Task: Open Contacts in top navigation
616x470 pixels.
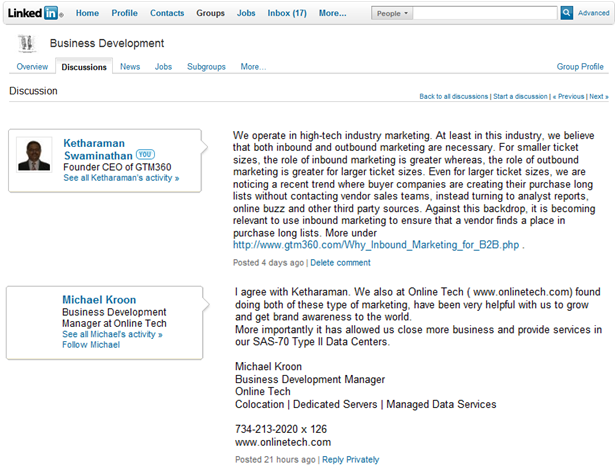Action: (x=167, y=13)
